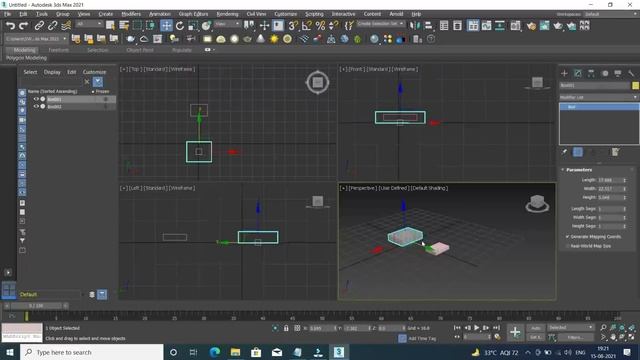
Task: Open Microsoft Edge from the taskbar
Action: 215,352
